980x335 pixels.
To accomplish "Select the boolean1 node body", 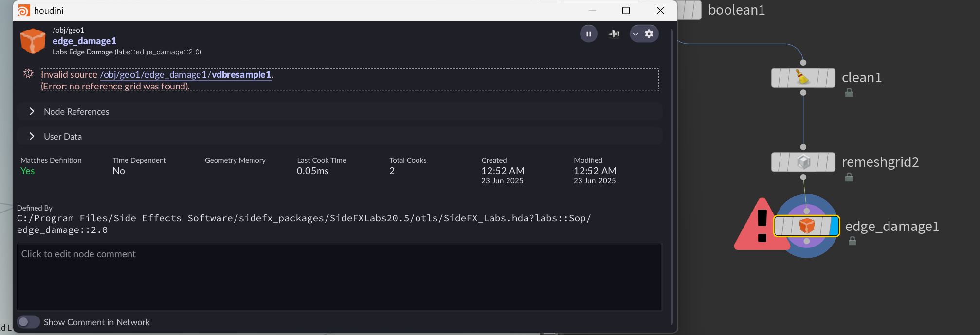I will tap(690, 10).
